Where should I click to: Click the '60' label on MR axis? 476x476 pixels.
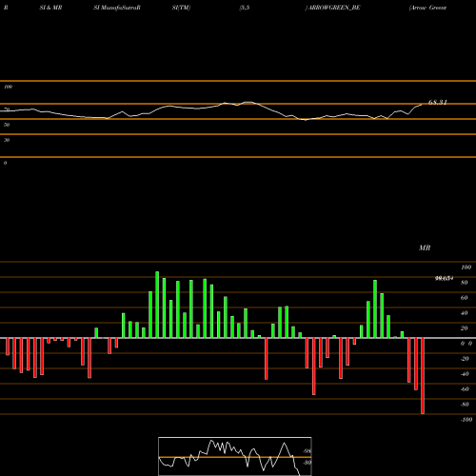[465, 298]
